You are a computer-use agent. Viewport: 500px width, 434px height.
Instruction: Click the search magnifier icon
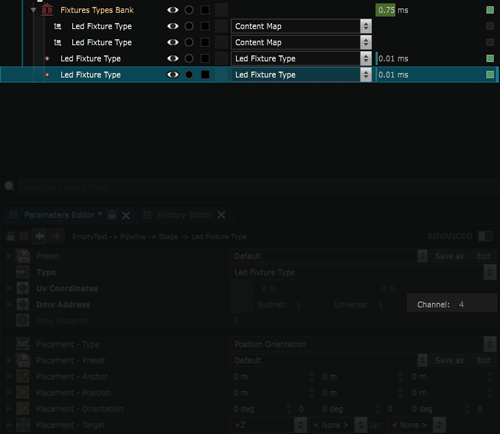[x=9, y=186]
